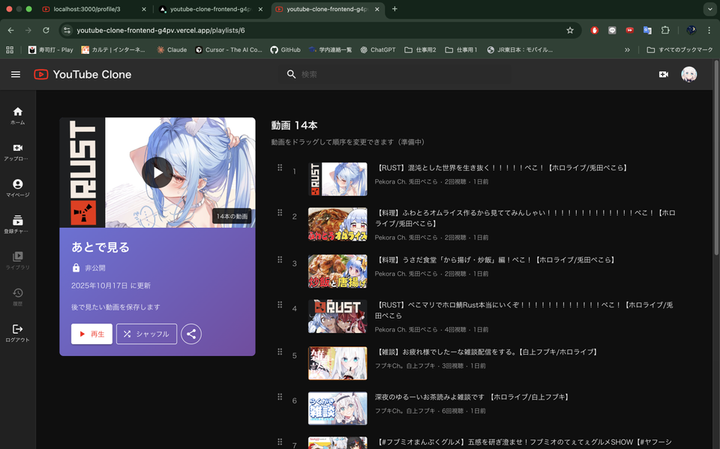720x449 pixels.
Task: Click the search magnifier icon
Action: tap(291, 74)
